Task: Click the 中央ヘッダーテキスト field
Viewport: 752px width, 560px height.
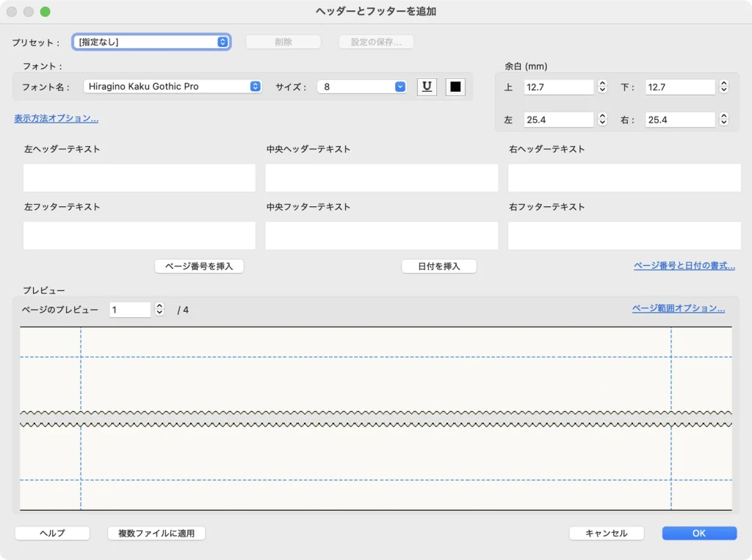Action: [x=382, y=178]
